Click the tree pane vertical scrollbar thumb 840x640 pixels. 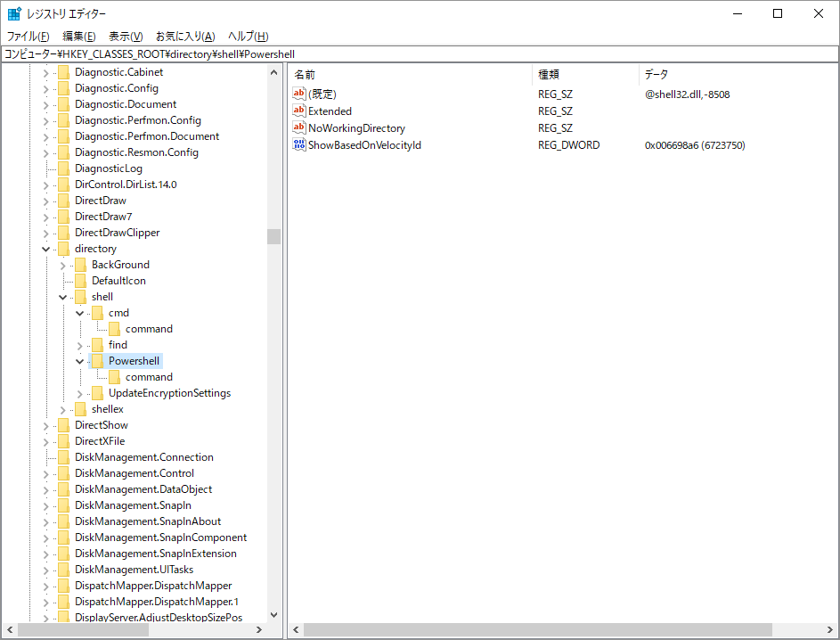[273, 236]
